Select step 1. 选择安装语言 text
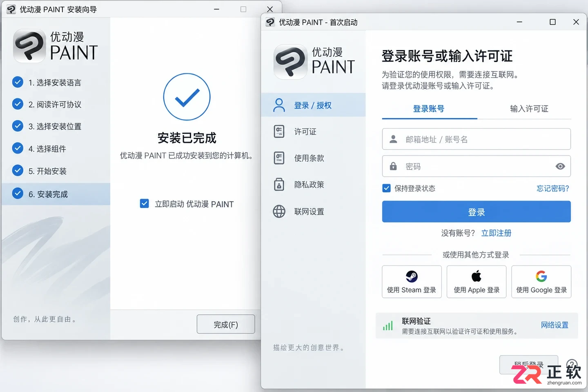The image size is (588, 392). point(55,82)
